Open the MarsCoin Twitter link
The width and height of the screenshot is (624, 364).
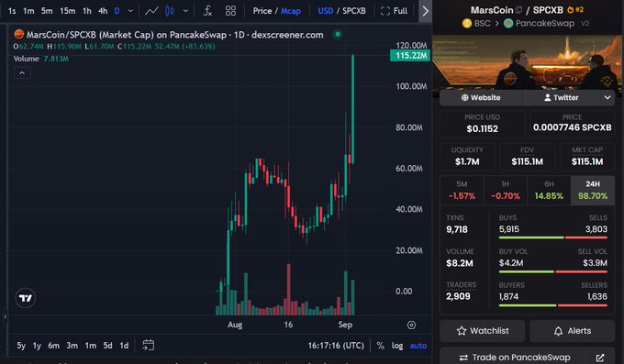561,97
